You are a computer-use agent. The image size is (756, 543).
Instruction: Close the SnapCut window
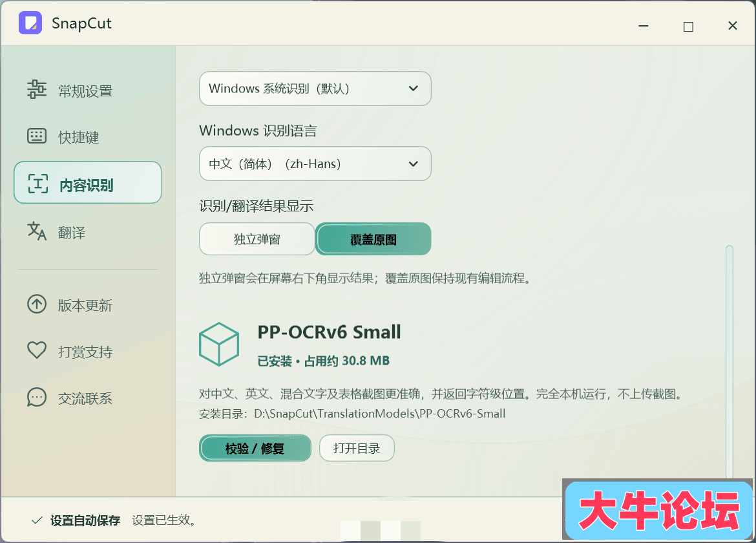(x=732, y=26)
